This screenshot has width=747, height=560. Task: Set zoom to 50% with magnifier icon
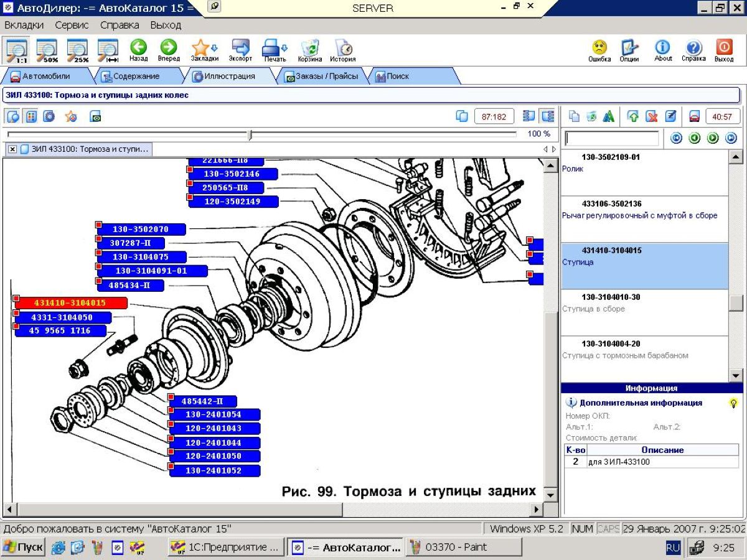pyautogui.click(x=46, y=49)
